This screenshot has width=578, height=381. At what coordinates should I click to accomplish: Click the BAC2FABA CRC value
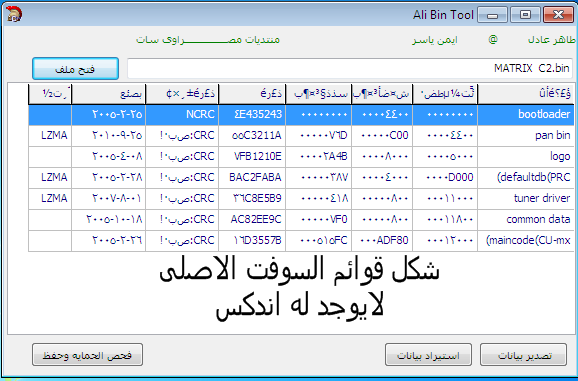click(x=252, y=177)
